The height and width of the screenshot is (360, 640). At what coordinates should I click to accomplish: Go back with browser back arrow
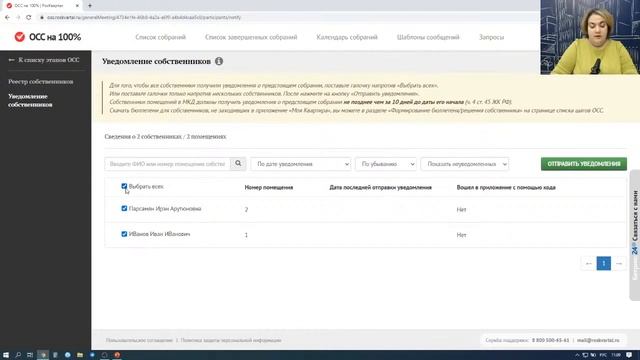[7, 18]
